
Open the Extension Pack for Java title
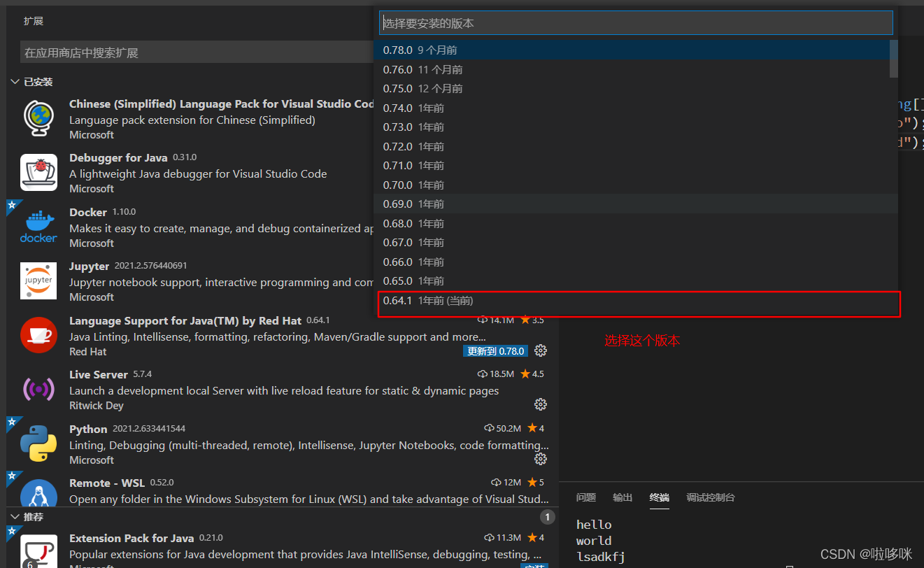(x=132, y=538)
